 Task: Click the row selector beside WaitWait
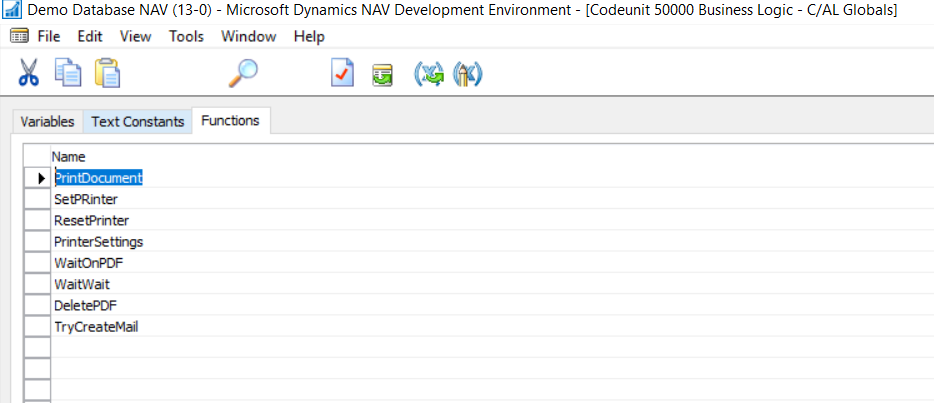(37, 284)
